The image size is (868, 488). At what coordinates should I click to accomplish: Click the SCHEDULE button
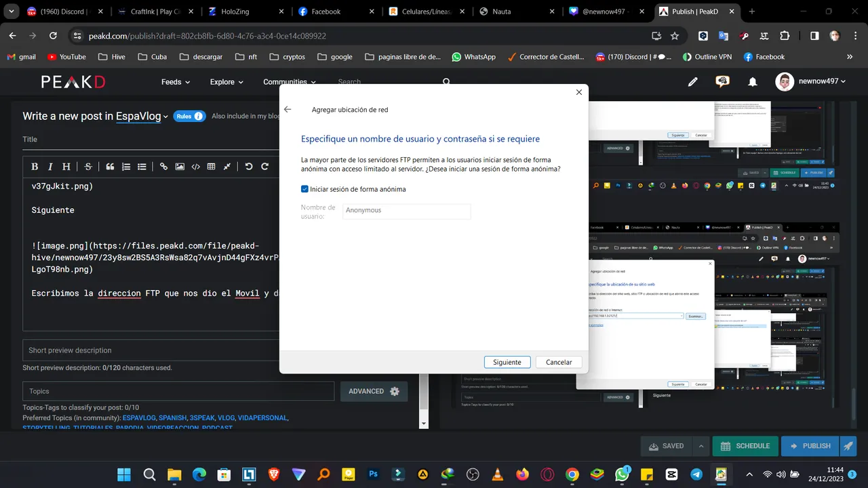pos(745,446)
